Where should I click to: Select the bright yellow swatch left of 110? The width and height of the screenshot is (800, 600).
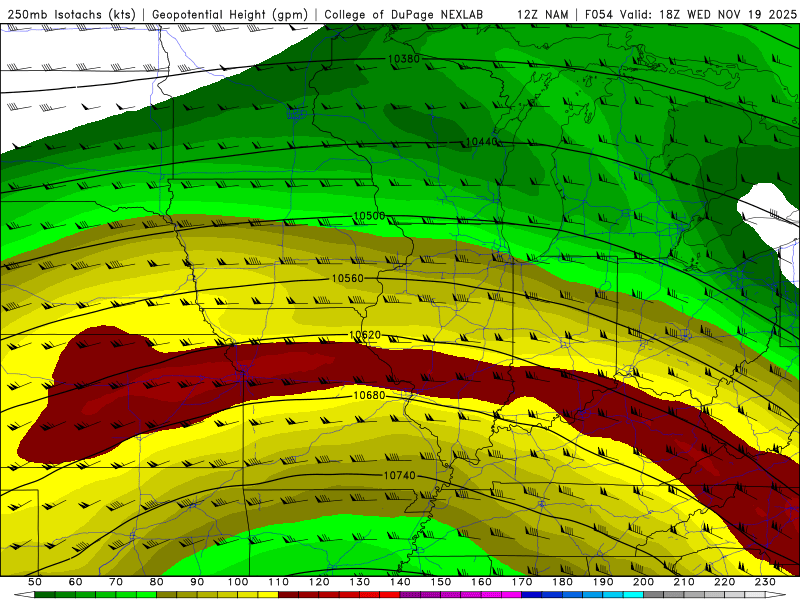[x=268, y=595]
